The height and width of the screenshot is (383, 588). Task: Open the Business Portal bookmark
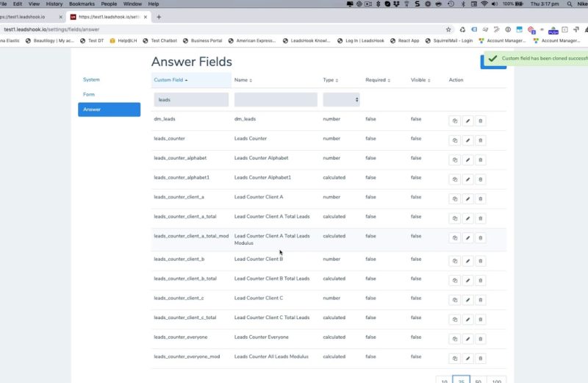pos(203,40)
